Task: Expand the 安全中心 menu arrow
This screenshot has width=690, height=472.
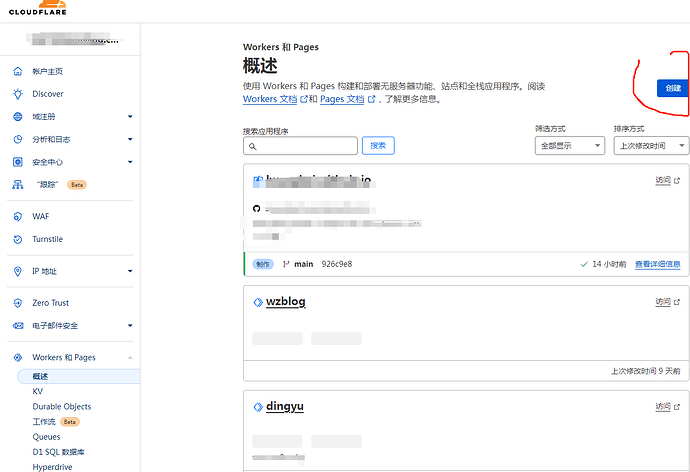Action: (130, 162)
